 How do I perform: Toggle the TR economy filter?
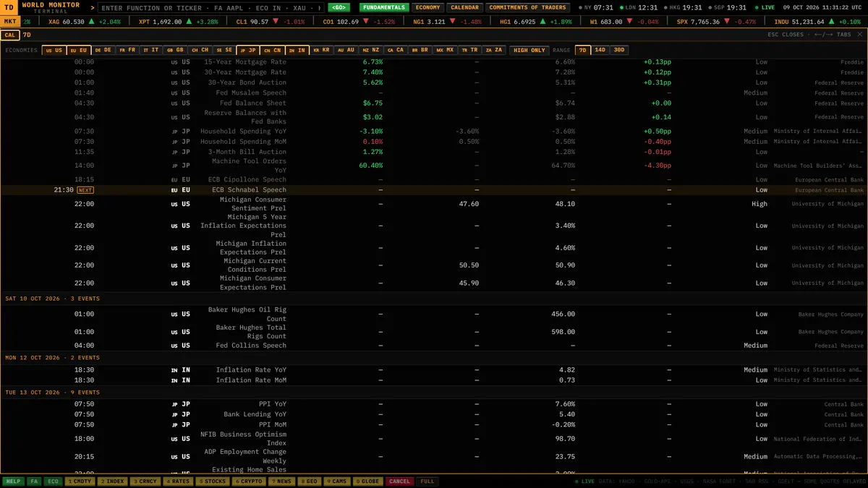470,51
